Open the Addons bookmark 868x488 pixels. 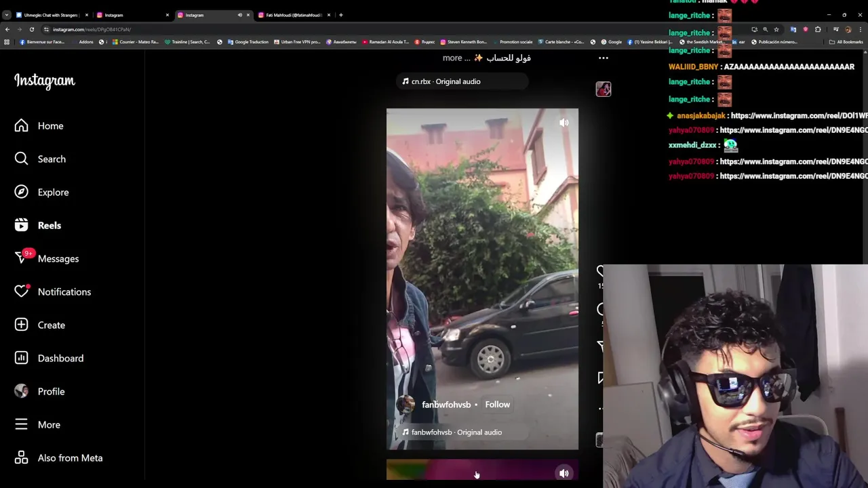pos(82,42)
